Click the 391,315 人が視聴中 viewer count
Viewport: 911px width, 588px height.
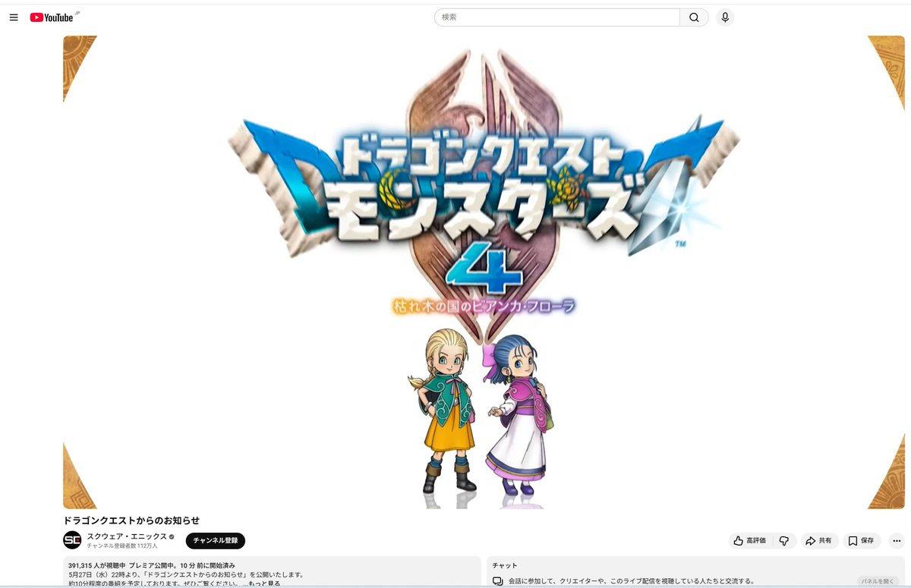pos(96,565)
